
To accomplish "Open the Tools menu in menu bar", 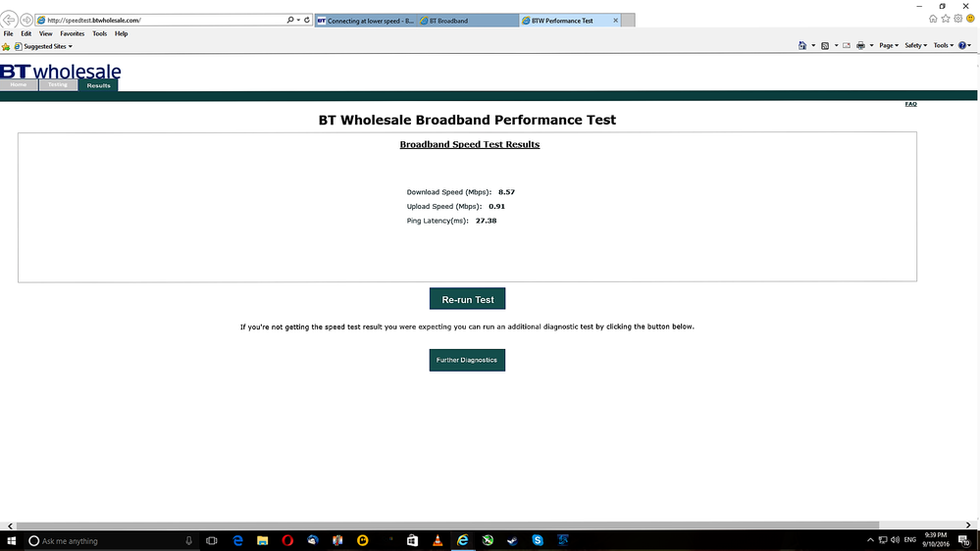I will click(99, 33).
